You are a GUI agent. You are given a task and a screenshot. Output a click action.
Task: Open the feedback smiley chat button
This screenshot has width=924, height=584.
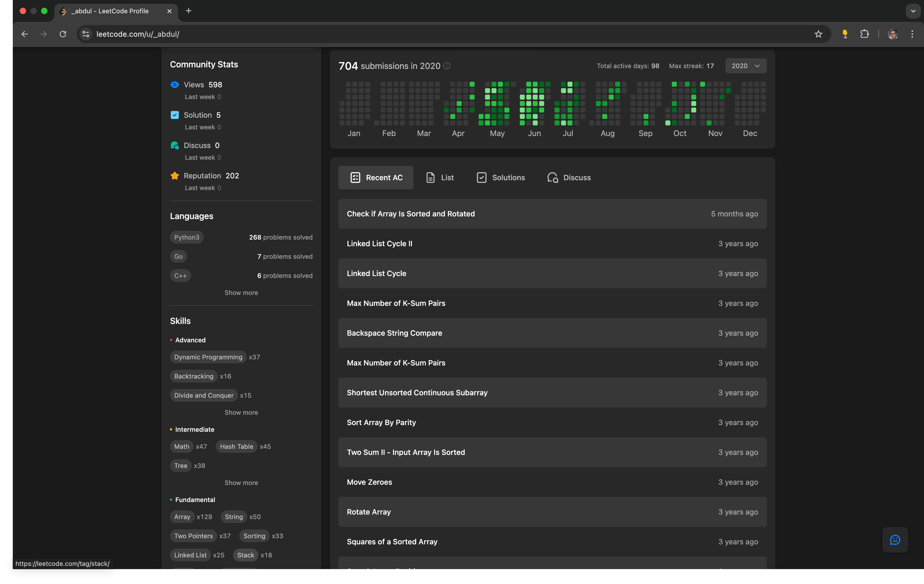895,540
